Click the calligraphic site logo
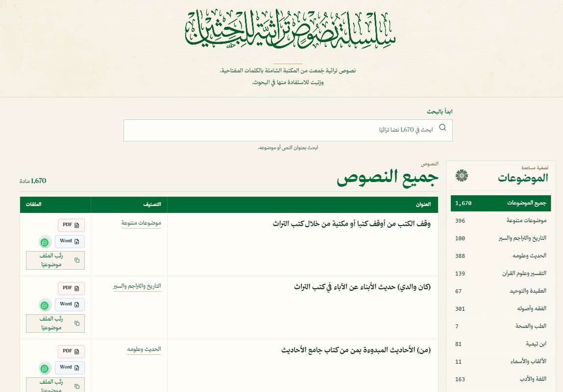 pos(290,29)
